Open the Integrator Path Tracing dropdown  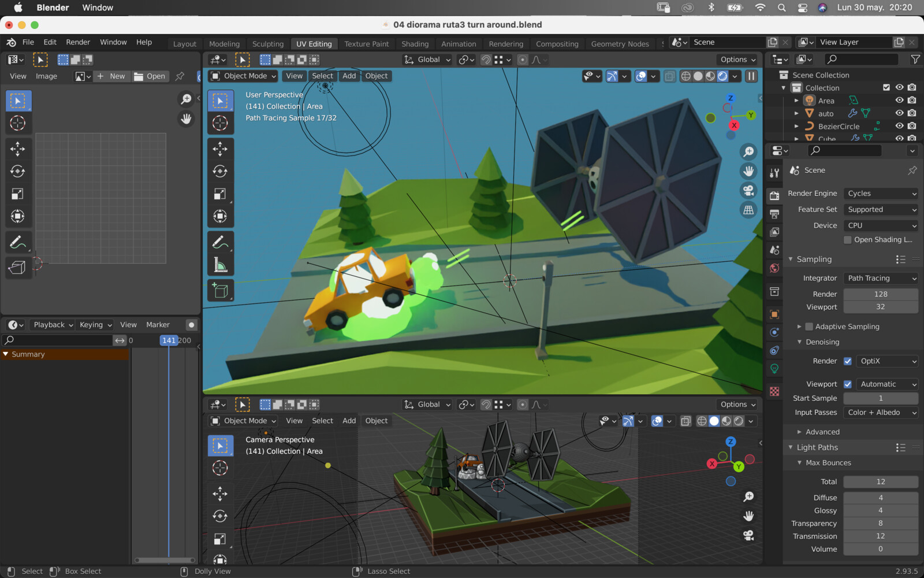tap(881, 278)
